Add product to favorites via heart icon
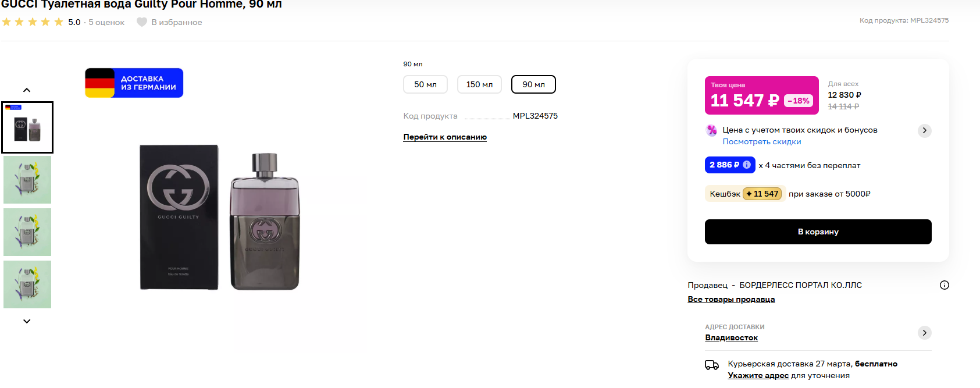Screen dimensions: 980x388 click(142, 22)
